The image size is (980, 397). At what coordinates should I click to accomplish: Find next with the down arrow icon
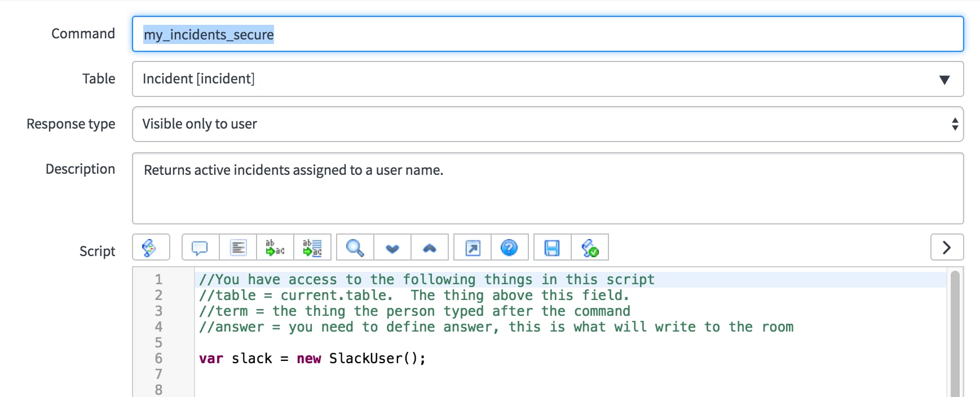coord(392,248)
